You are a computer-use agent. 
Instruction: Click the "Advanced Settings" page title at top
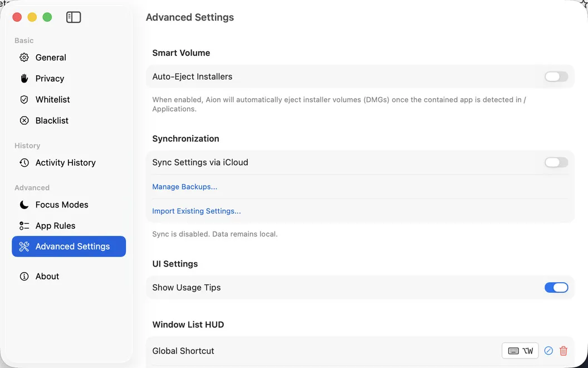(190, 17)
